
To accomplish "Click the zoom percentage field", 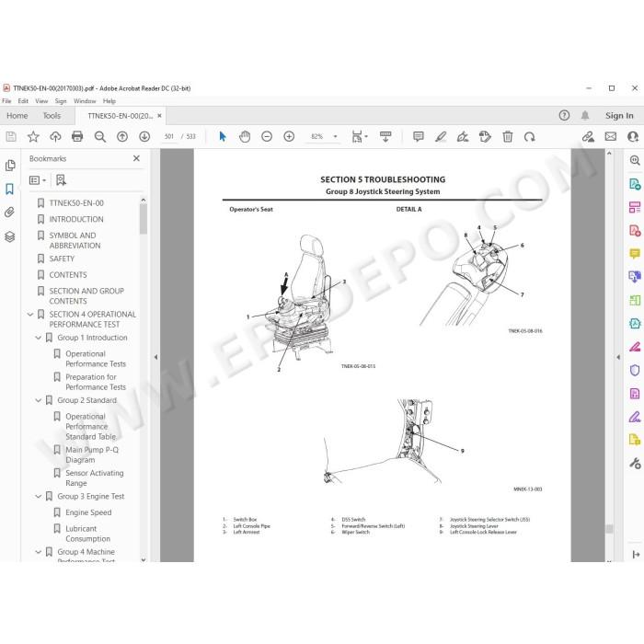I will click(316, 136).
